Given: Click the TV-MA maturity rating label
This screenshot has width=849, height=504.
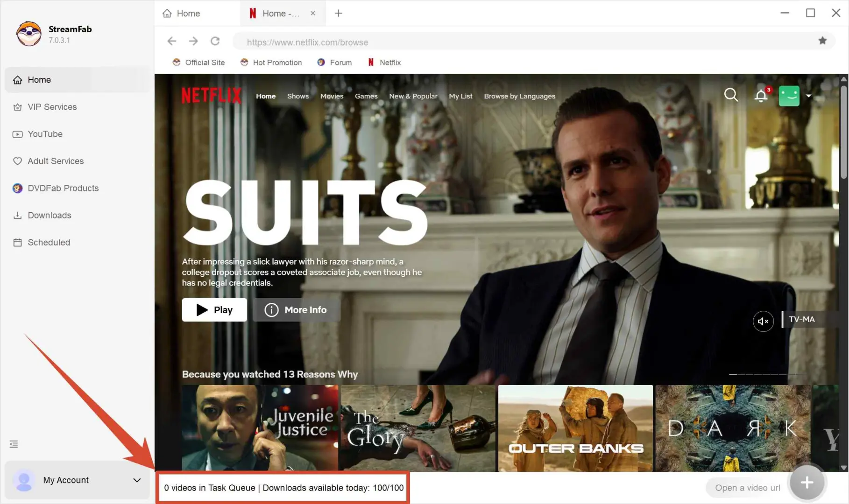Looking at the screenshot, I should [802, 319].
